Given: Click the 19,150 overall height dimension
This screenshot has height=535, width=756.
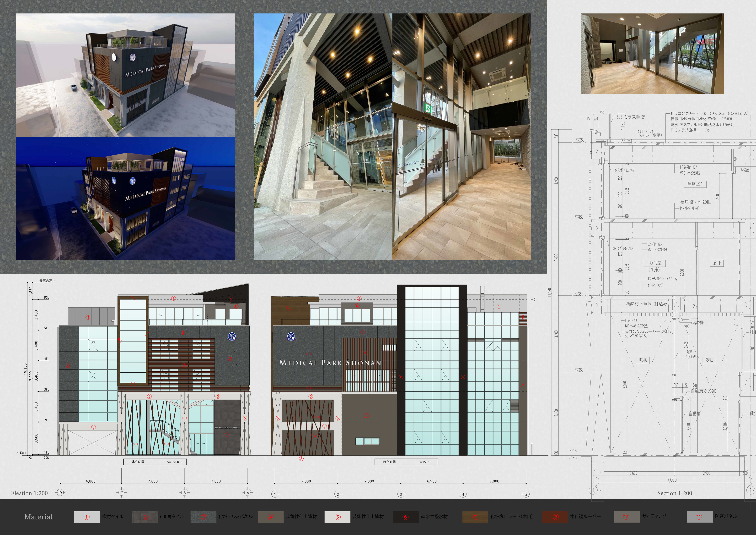Looking at the screenshot, I should click(25, 369).
